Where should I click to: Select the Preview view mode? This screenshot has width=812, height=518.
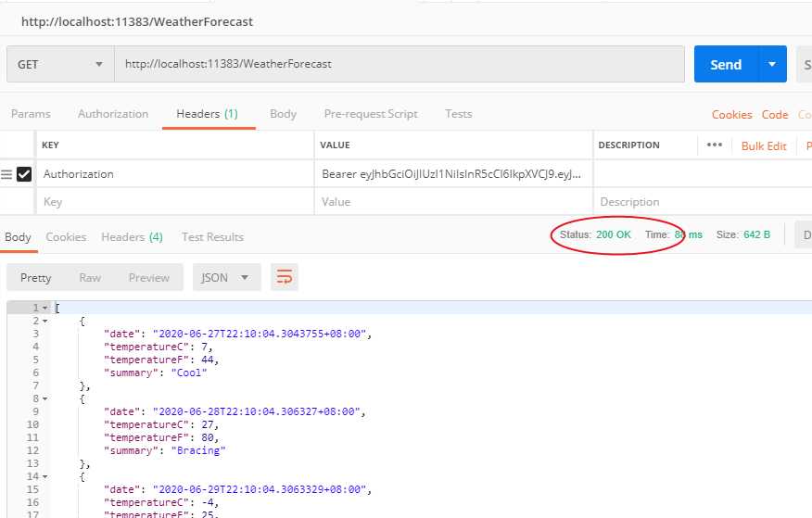[x=149, y=278]
